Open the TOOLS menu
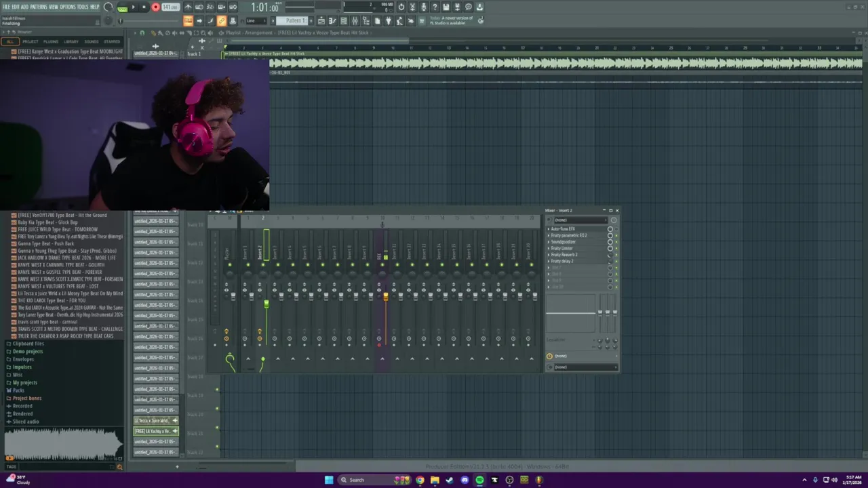Image resolution: width=868 pixels, height=488 pixels. (x=83, y=7)
